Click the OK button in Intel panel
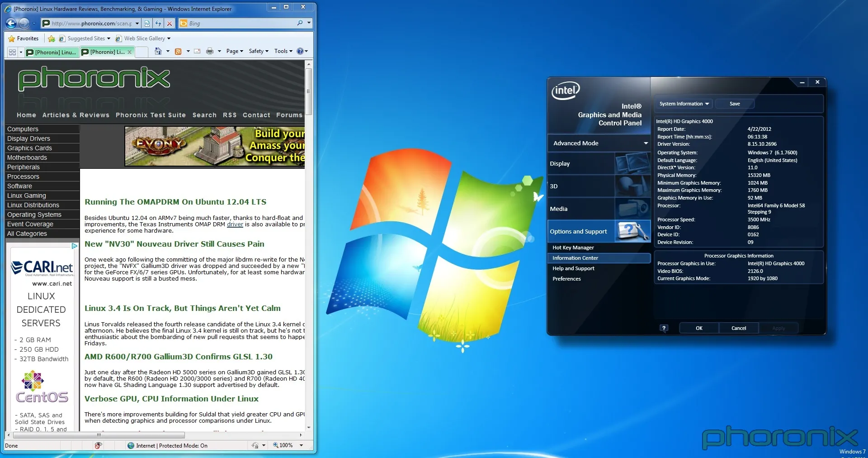The height and width of the screenshot is (458, 868). [699, 328]
